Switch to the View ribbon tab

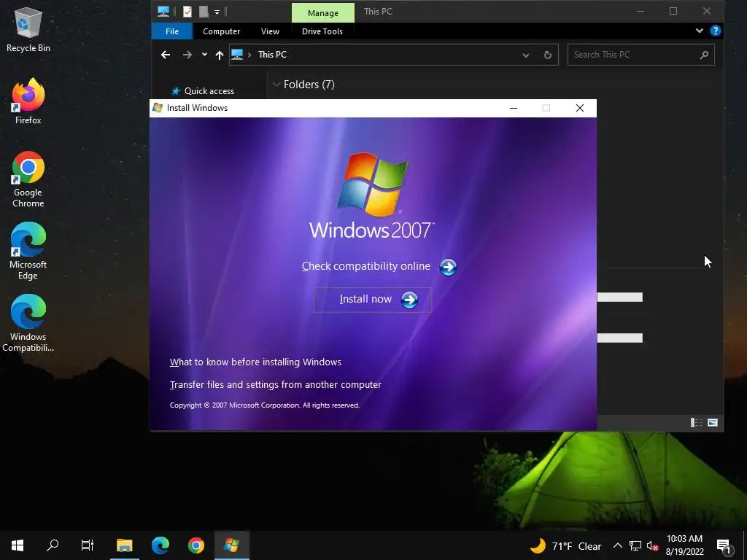click(x=270, y=31)
